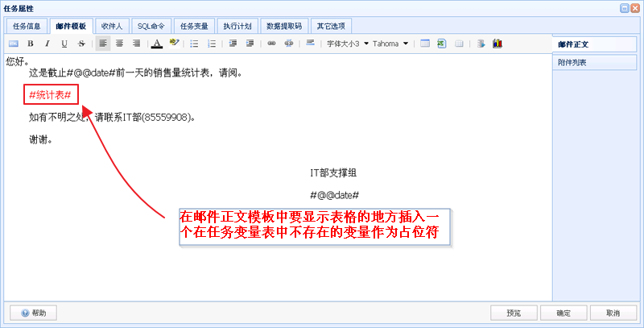Image resolution: width=644 pixels, height=328 pixels.
Task: Click the 预览 preview button
Action: pos(514,313)
